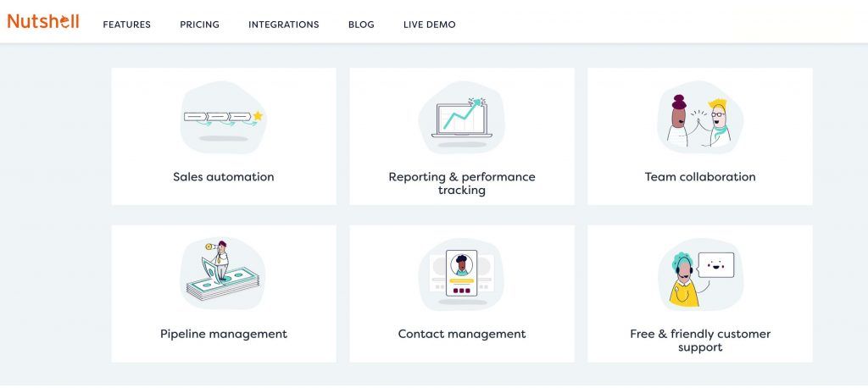868x388 pixels.
Task: Click the acorn in the Nutshell logo
Action: point(64,22)
